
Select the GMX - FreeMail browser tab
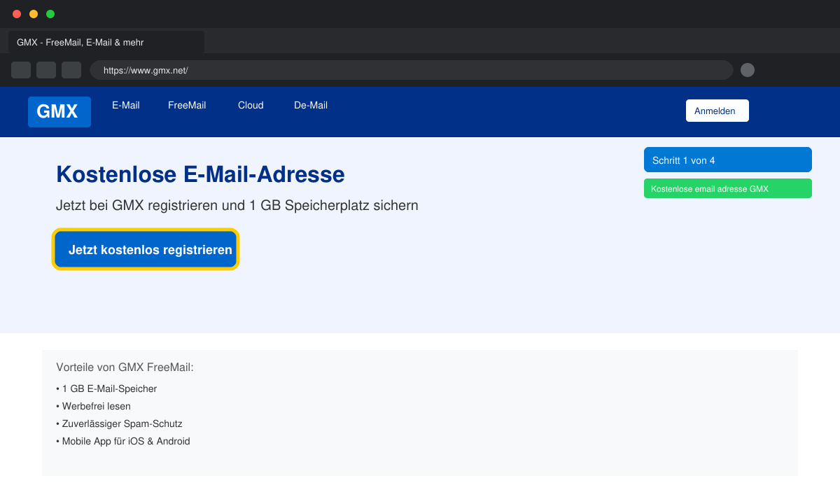tap(106, 42)
